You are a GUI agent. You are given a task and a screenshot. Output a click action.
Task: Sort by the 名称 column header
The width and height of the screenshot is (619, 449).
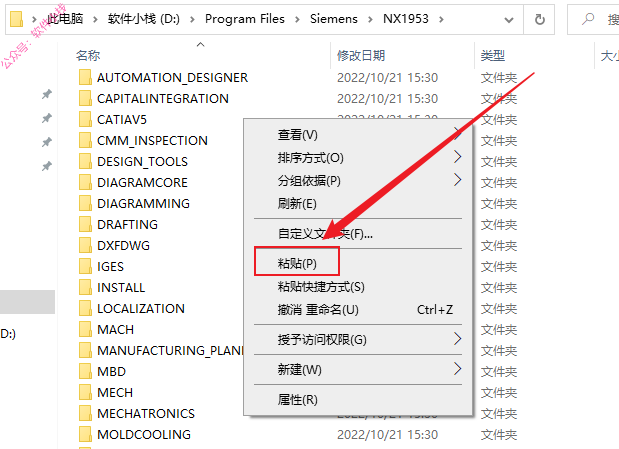[88, 56]
